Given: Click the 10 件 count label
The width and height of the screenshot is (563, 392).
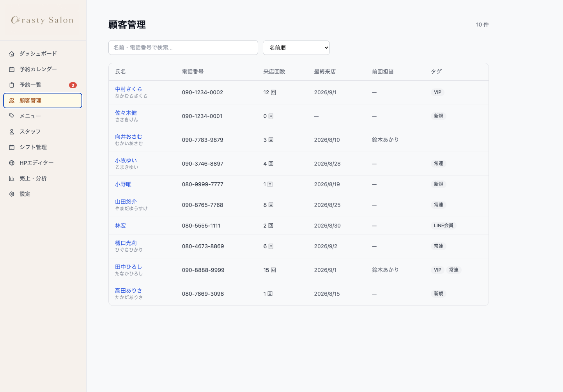Looking at the screenshot, I should 482,25.
